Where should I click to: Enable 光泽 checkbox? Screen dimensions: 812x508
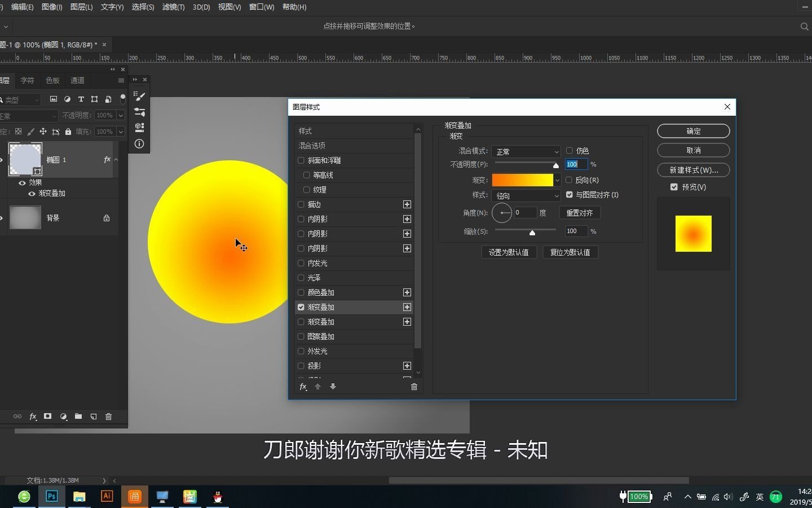pyautogui.click(x=301, y=278)
